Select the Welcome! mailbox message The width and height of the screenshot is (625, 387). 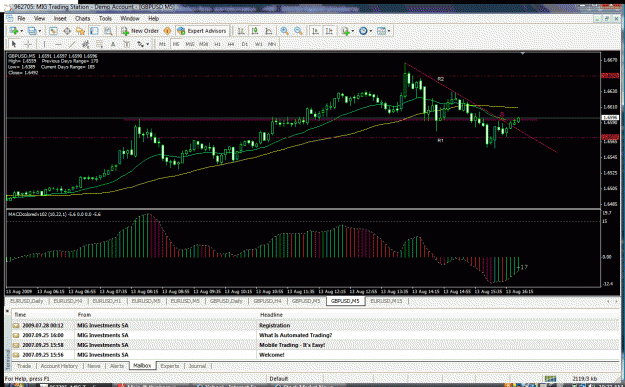[x=315, y=355]
